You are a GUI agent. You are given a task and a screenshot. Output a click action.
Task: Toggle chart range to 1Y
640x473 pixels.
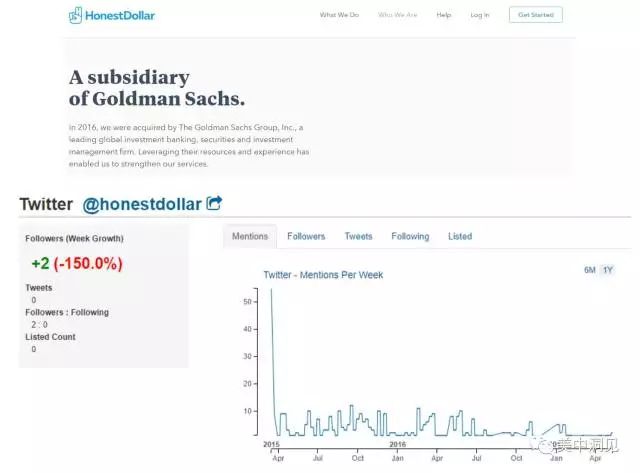(607, 271)
